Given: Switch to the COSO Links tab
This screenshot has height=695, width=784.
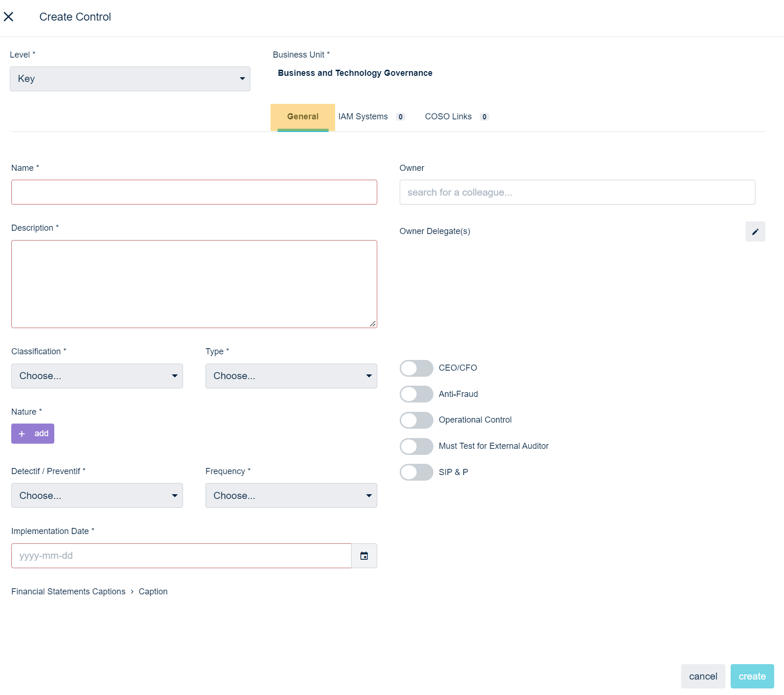Looking at the screenshot, I should (448, 117).
